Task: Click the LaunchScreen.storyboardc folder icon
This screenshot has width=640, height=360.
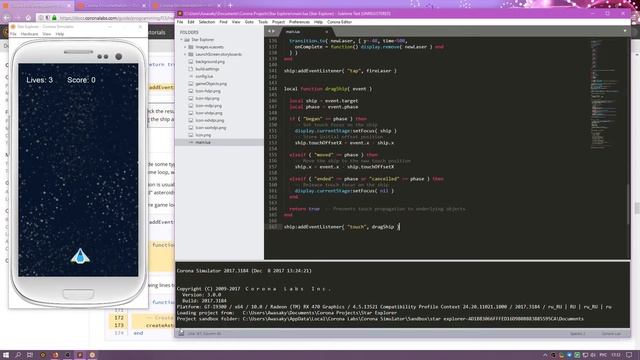Action: (x=191, y=54)
